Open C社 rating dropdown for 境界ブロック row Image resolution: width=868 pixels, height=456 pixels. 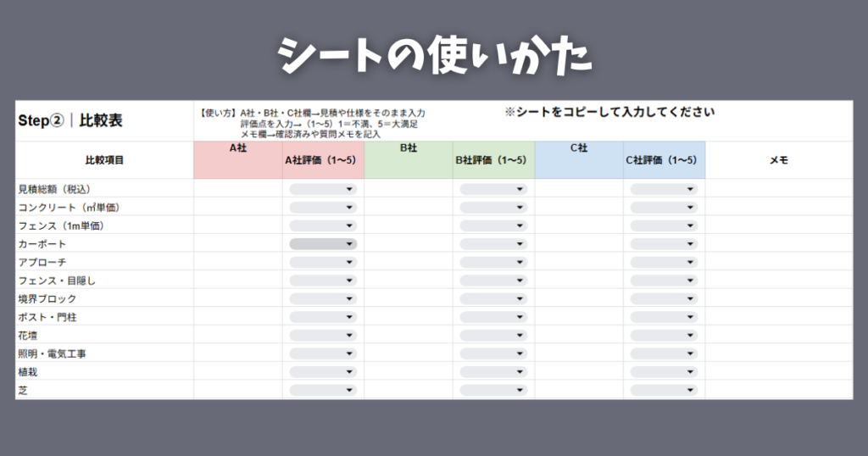(664, 299)
